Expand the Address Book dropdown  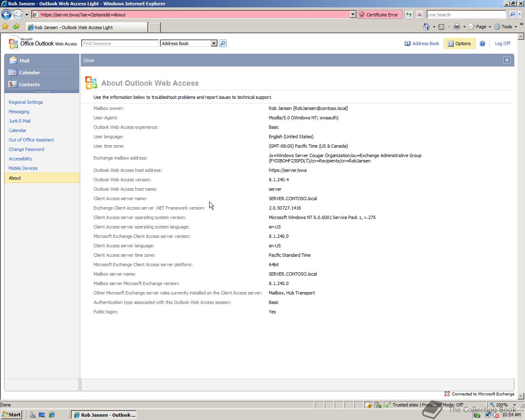click(214, 43)
